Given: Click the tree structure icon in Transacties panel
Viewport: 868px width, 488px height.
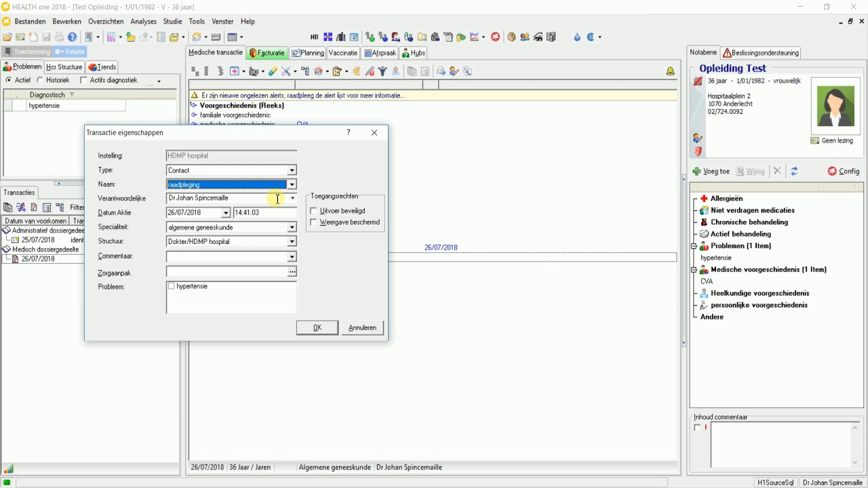Looking at the screenshot, I should coord(60,207).
